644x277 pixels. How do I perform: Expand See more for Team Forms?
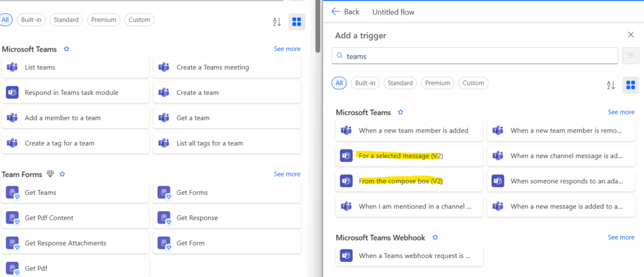[287, 174]
